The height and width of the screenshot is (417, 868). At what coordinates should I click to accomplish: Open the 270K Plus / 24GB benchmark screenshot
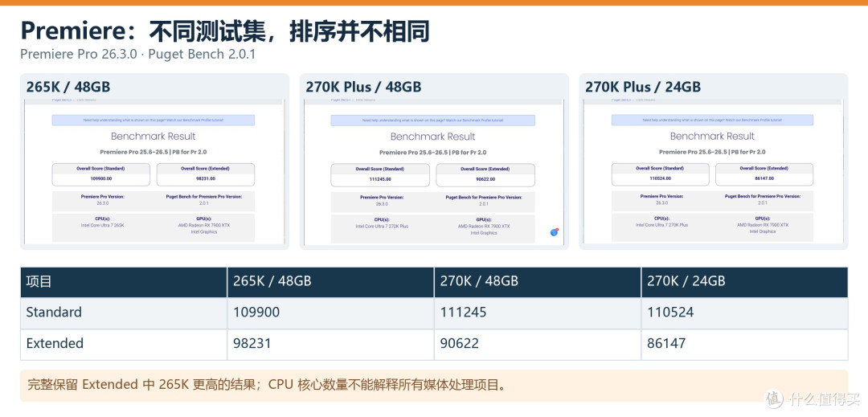coord(713,171)
